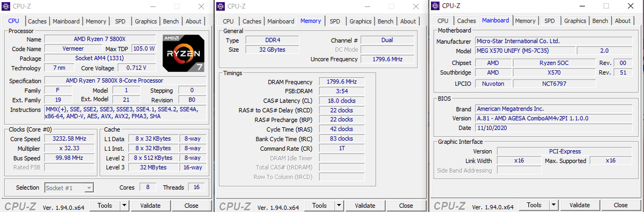Open About tab in the CPU window
Viewport: 644px width, 212px height.
click(194, 21)
